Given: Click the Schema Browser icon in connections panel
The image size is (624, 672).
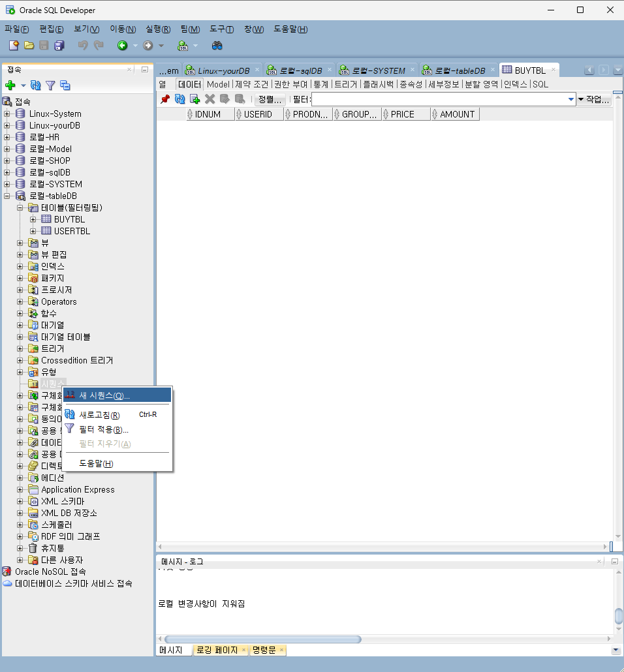Looking at the screenshot, I should (x=65, y=85).
